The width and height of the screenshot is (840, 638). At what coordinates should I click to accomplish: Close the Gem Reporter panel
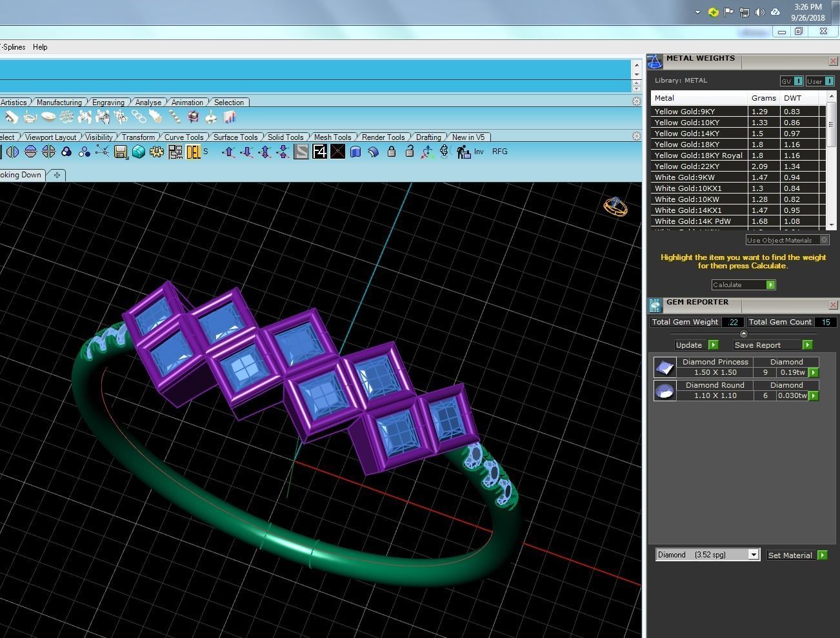[x=833, y=304]
